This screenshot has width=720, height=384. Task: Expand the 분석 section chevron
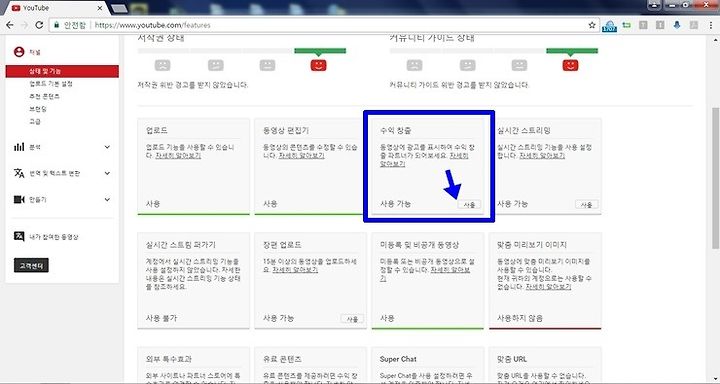(107, 147)
